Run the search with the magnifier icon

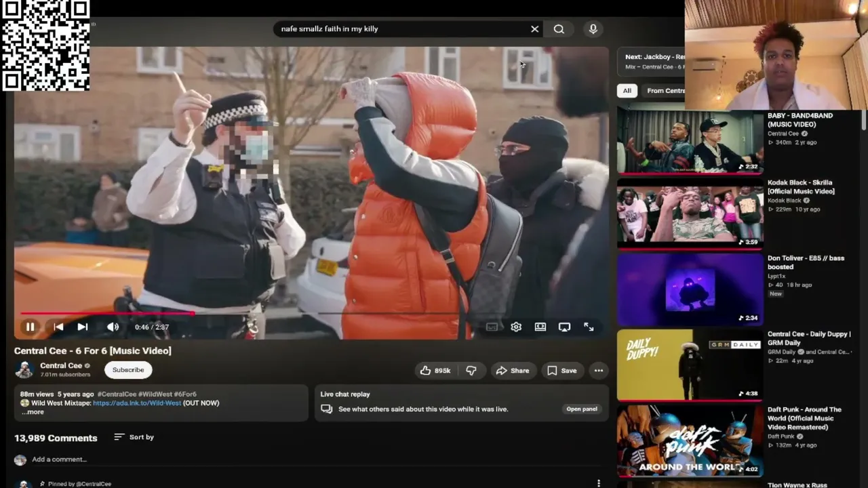coord(559,29)
